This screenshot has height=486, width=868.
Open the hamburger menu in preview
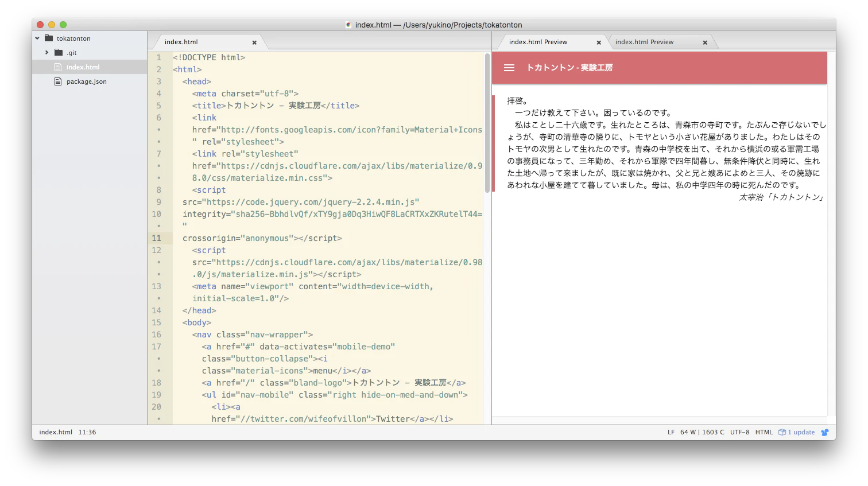pyautogui.click(x=509, y=68)
